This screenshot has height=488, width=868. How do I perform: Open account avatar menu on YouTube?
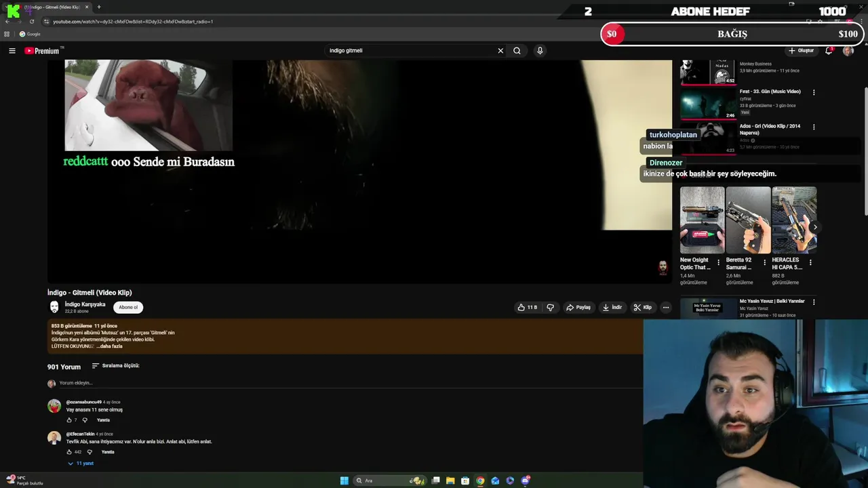848,51
